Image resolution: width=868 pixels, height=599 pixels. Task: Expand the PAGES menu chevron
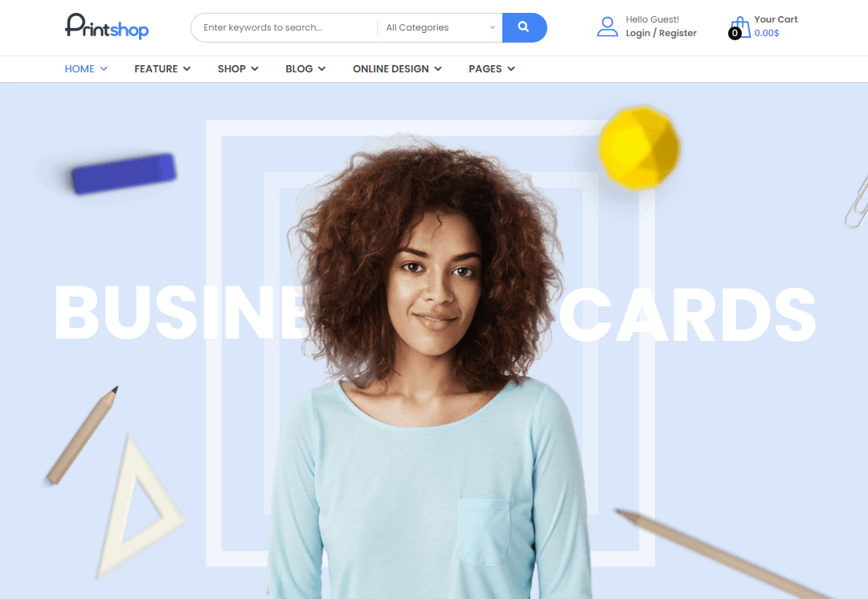click(511, 68)
